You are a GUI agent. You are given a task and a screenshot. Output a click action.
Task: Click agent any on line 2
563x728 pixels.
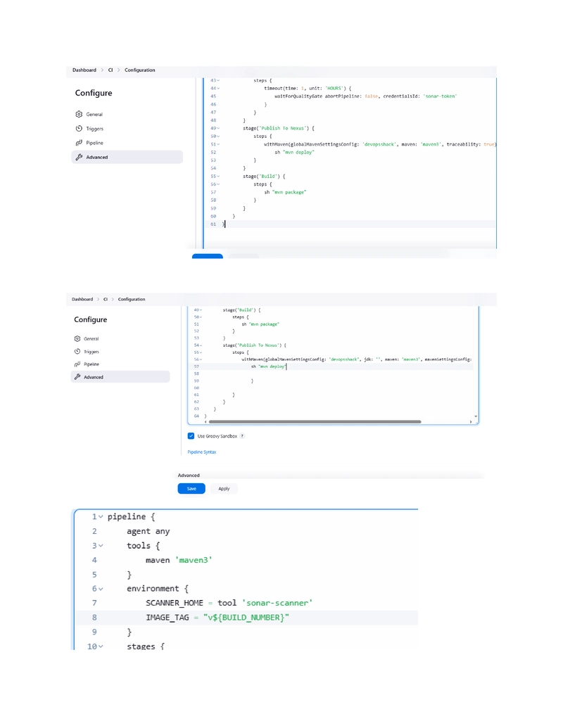[148, 532]
